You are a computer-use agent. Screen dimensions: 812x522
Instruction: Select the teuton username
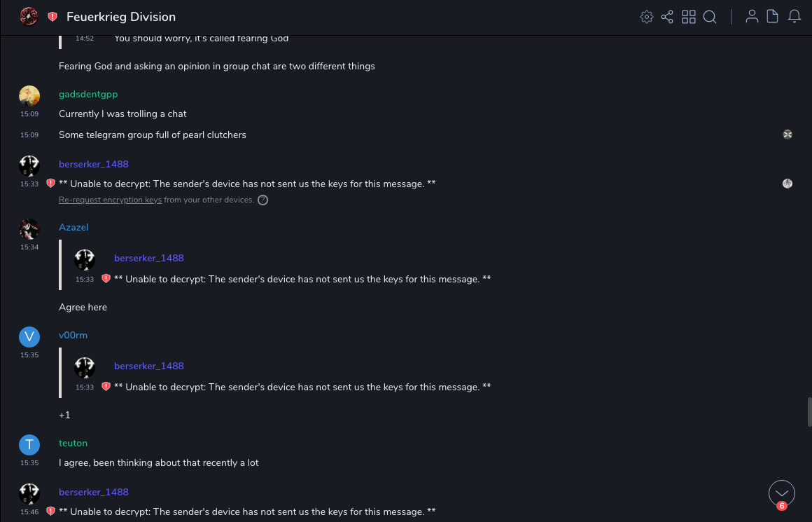(73, 443)
